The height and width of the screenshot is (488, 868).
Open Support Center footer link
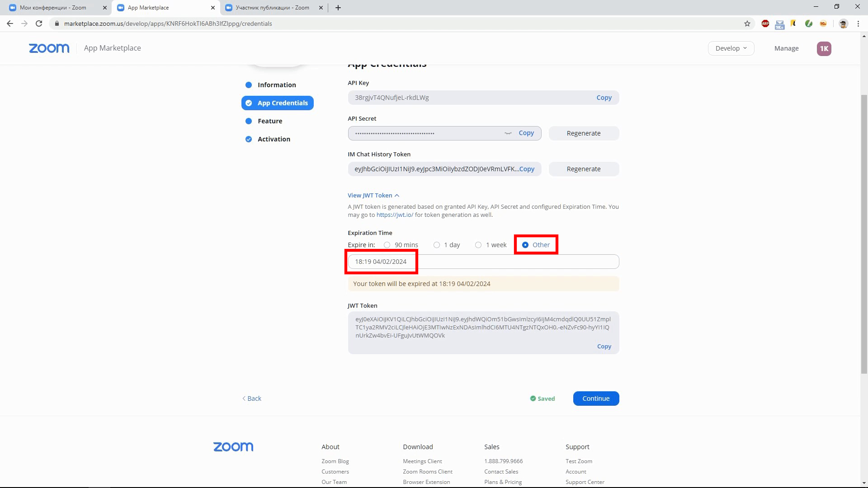pos(585,482)
